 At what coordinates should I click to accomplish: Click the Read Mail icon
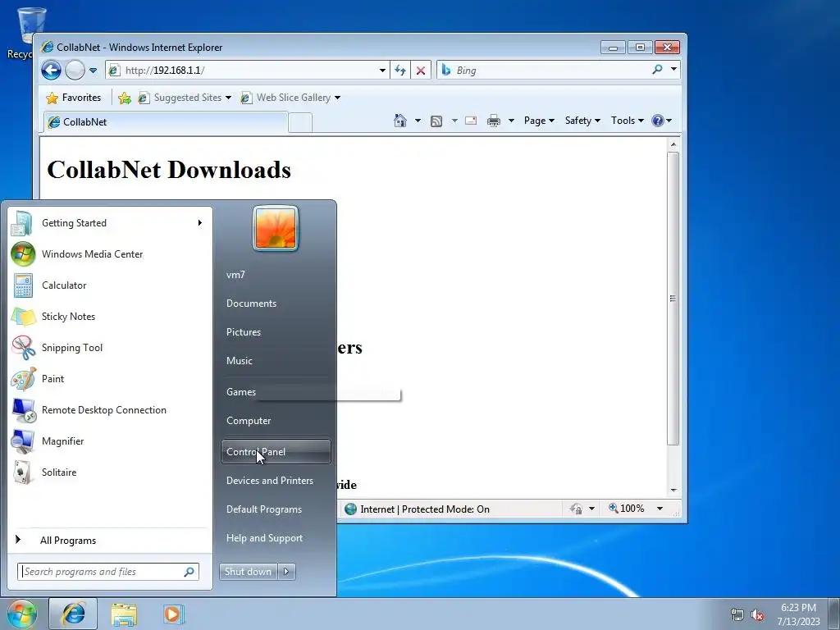tap(471, 121)
